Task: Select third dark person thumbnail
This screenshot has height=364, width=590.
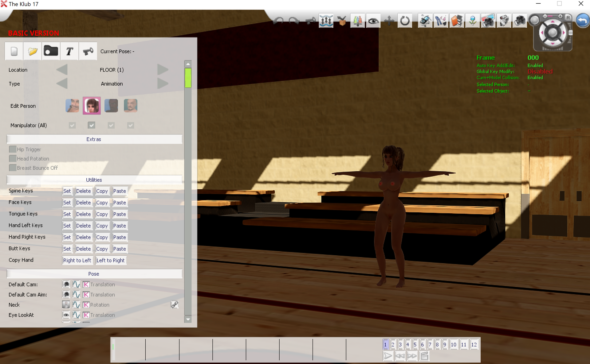Action: pos(111,106)
